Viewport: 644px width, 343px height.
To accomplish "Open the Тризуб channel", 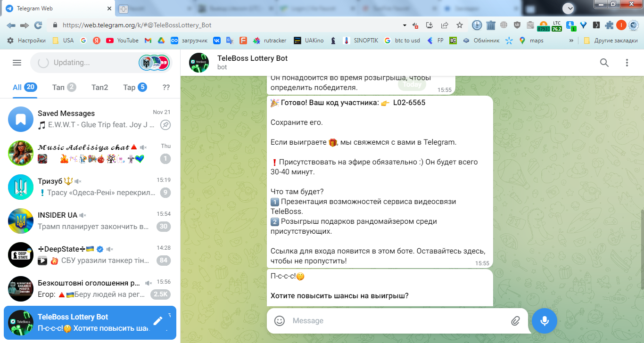I will 90,188.
